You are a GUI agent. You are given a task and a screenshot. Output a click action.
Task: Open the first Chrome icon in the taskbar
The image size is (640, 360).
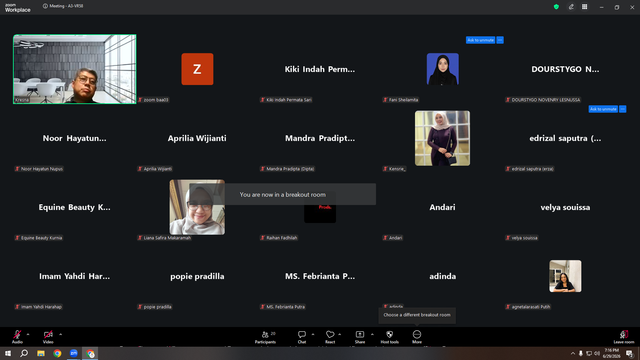pos(57,353)
